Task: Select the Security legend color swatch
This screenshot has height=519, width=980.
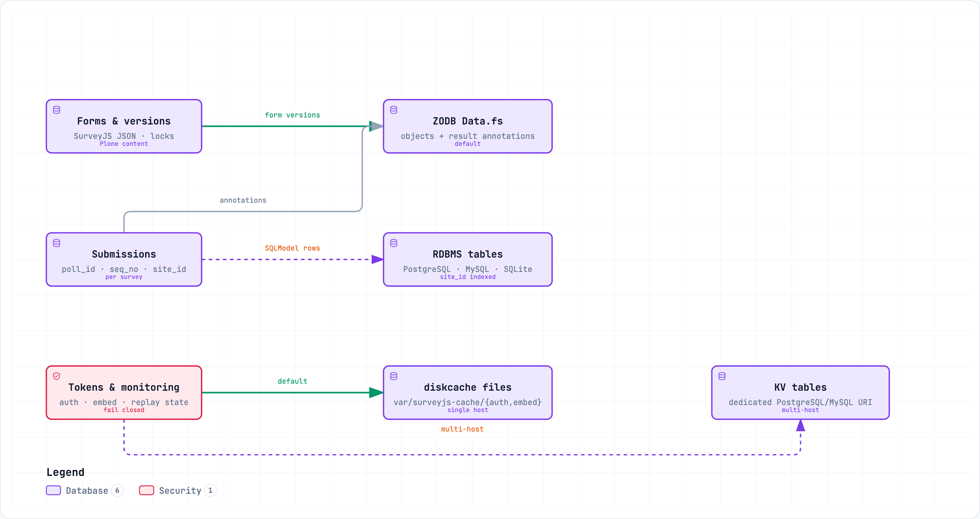Action: 146,491
